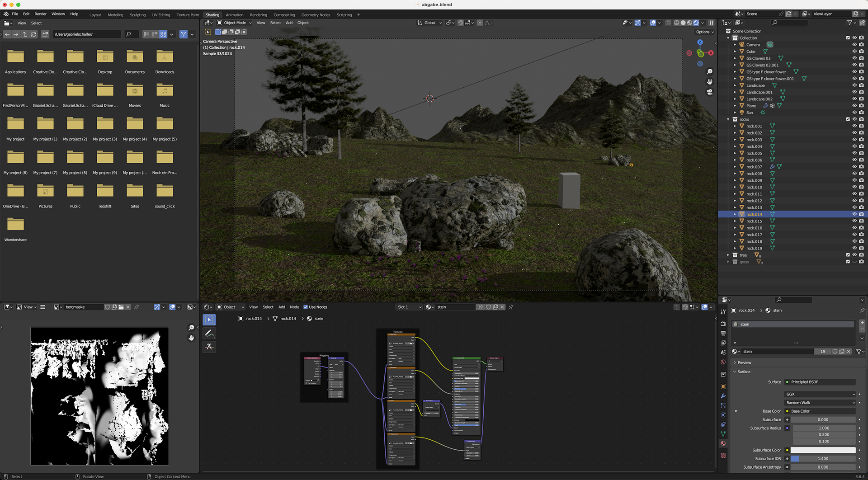Go back in the file browser
868x480 pixels.
(7, 34)
